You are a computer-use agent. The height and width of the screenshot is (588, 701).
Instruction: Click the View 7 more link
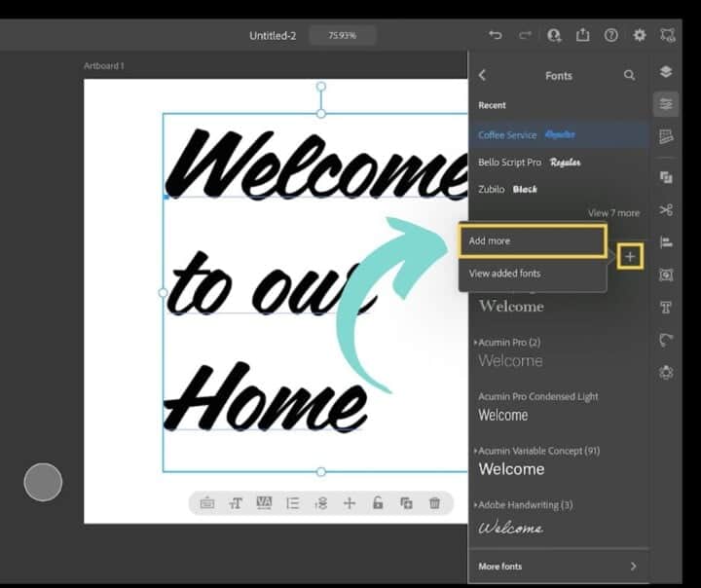click(x=613, y=213)
